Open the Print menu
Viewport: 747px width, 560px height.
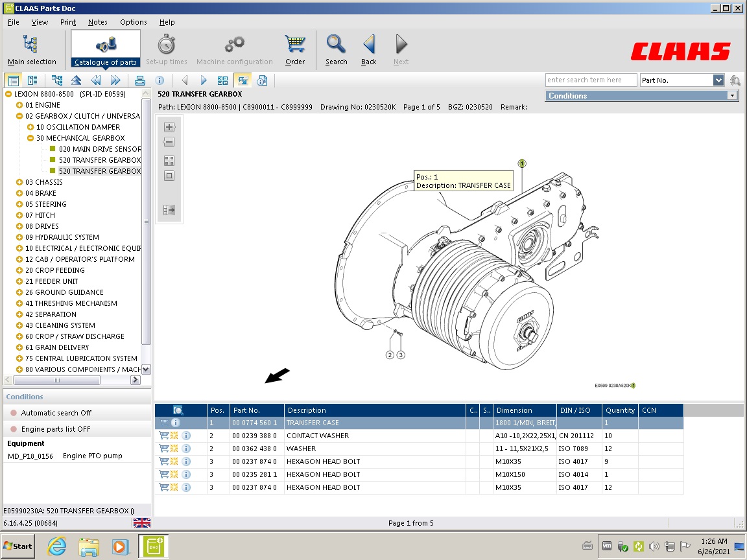68,22
